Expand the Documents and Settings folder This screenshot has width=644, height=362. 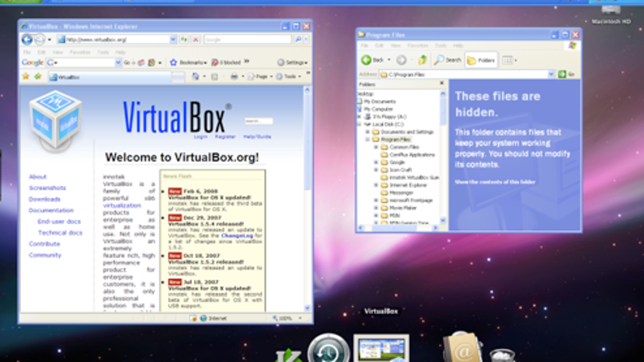pyautogui.click(x=367, y=132)
